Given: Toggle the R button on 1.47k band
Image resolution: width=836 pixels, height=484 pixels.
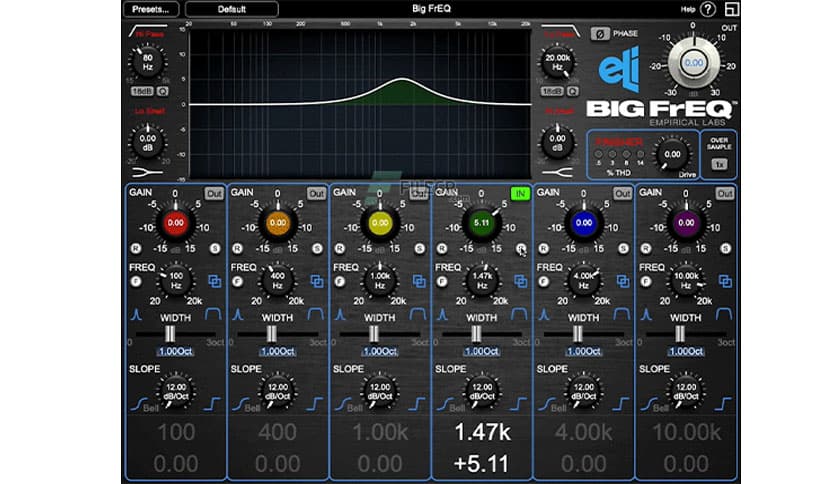Looking at the screenshot, I should click(441, 248).
